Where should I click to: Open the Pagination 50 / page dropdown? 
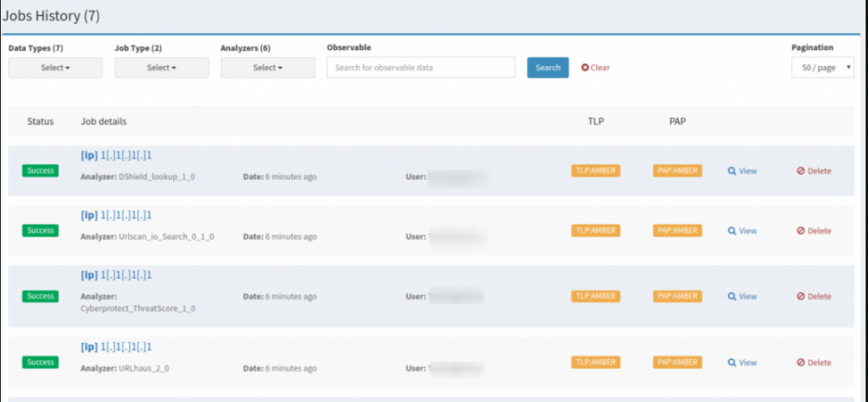tap(822, 68)
